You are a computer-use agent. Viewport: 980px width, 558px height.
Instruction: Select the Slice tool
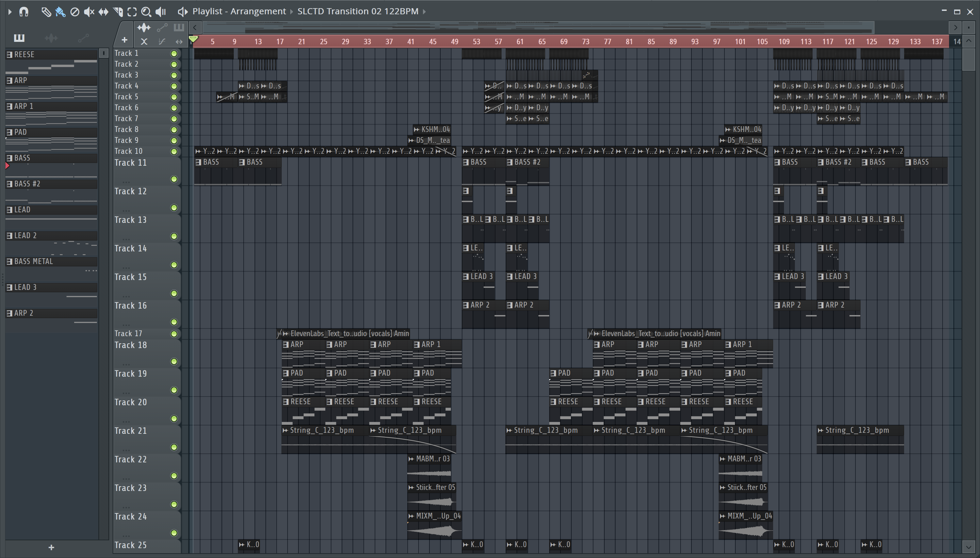click(x=118, y=12)
